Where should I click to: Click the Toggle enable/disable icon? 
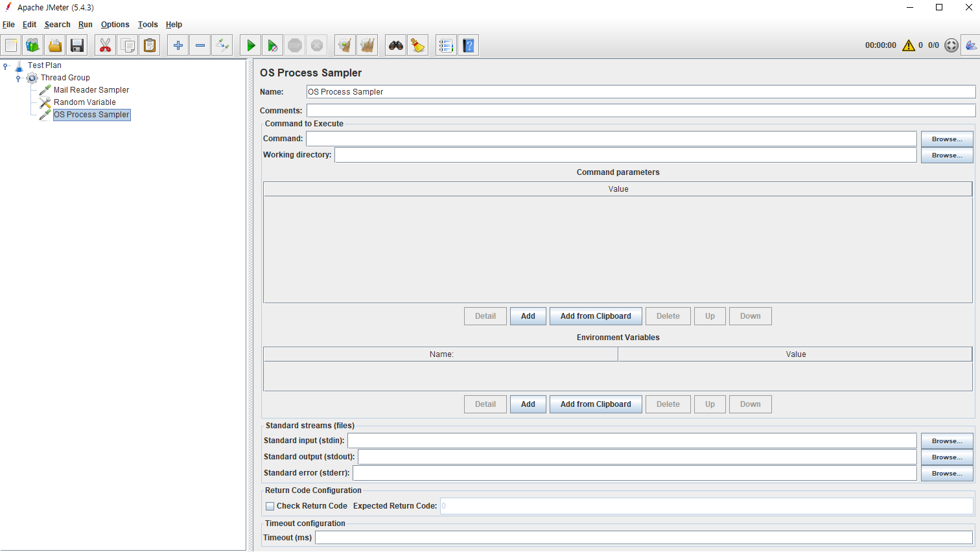click(222, 45)
